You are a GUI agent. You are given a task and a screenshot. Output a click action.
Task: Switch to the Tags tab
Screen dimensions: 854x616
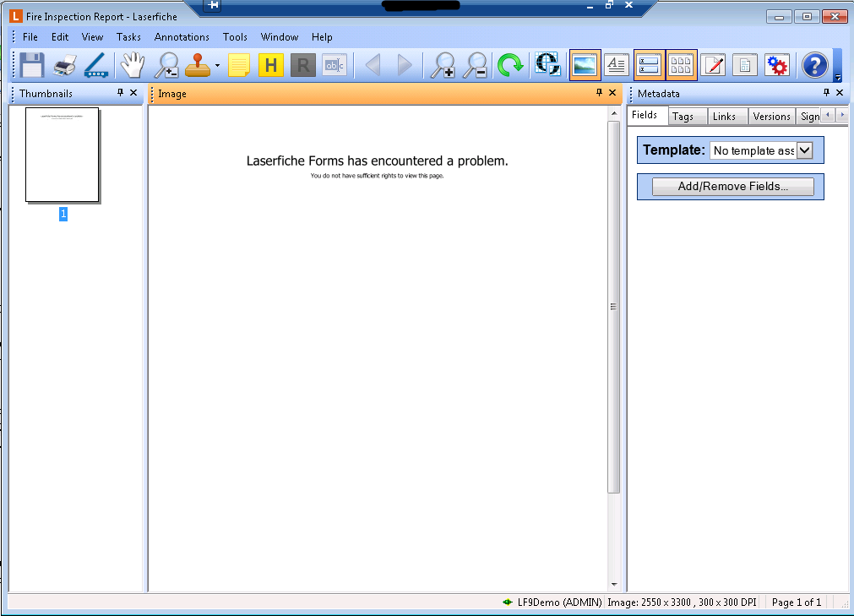(x=687, y=117)
